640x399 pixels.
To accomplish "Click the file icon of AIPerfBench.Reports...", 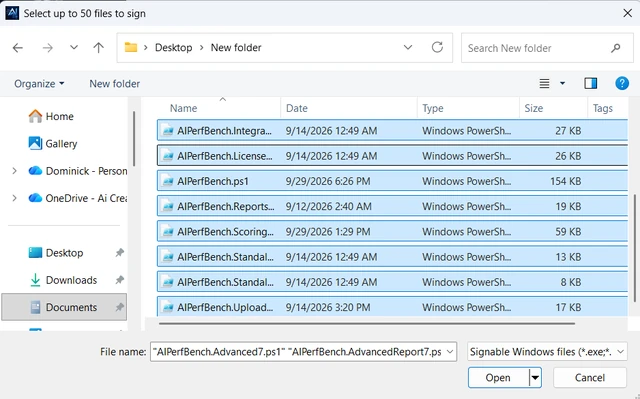I will point(168,206).
